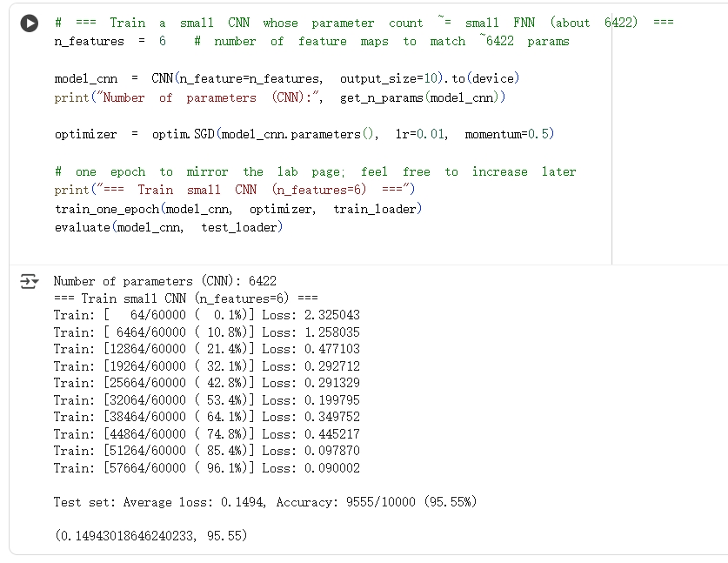
Task: Click the training output line at 53.4%
Action: point(206,400)
